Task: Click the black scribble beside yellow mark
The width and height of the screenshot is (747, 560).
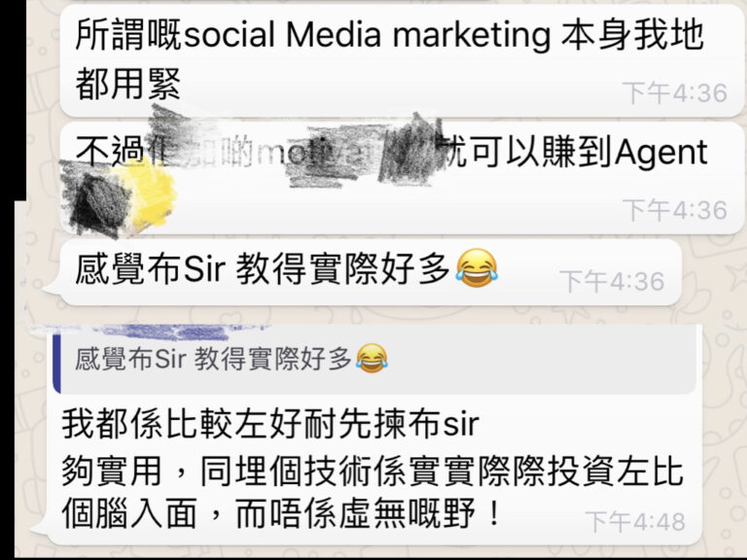Action: [x=97, y=200]
